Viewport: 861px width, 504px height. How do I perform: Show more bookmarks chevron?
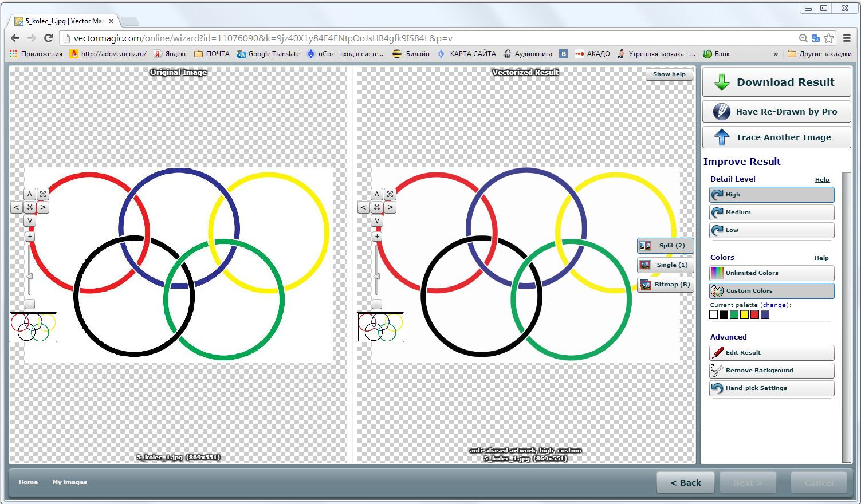point(776,54)
